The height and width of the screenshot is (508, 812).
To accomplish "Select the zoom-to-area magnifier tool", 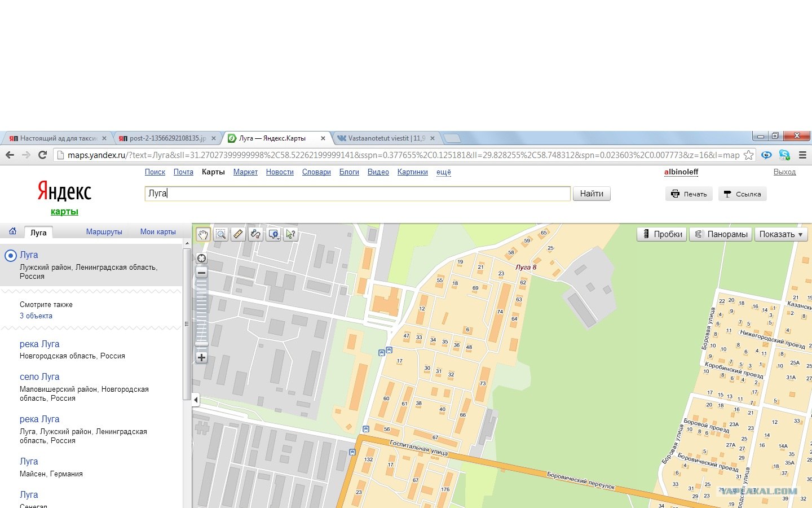I will [x=220, y=234].
